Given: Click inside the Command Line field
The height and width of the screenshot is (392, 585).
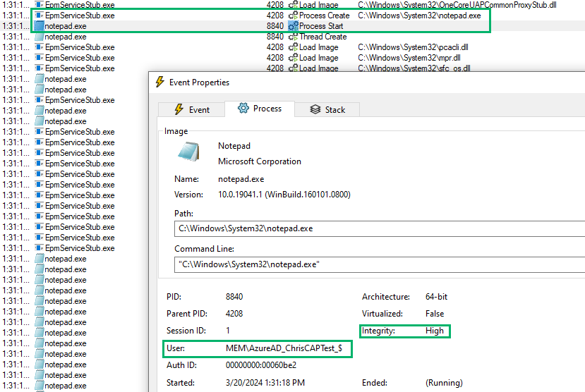Looking at the screenshot, I should point(380,264).
